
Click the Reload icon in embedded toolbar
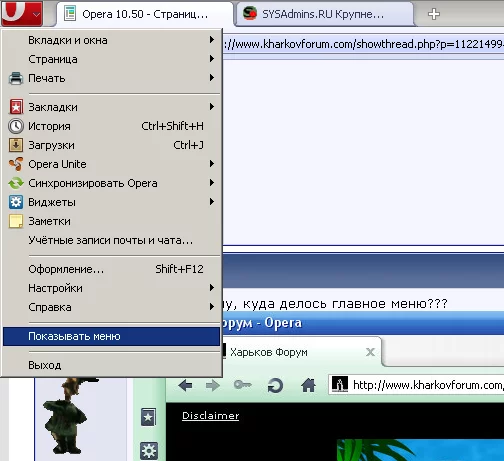275,386
